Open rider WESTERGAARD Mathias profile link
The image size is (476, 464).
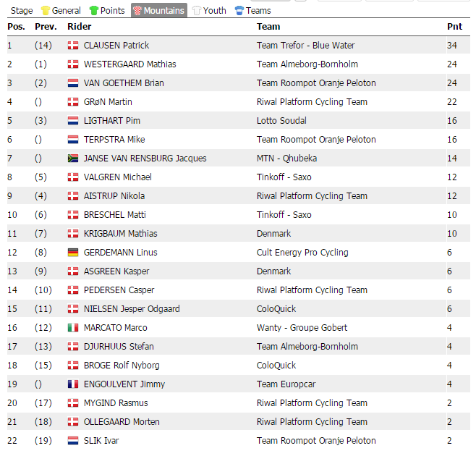[x=129, y=64]
